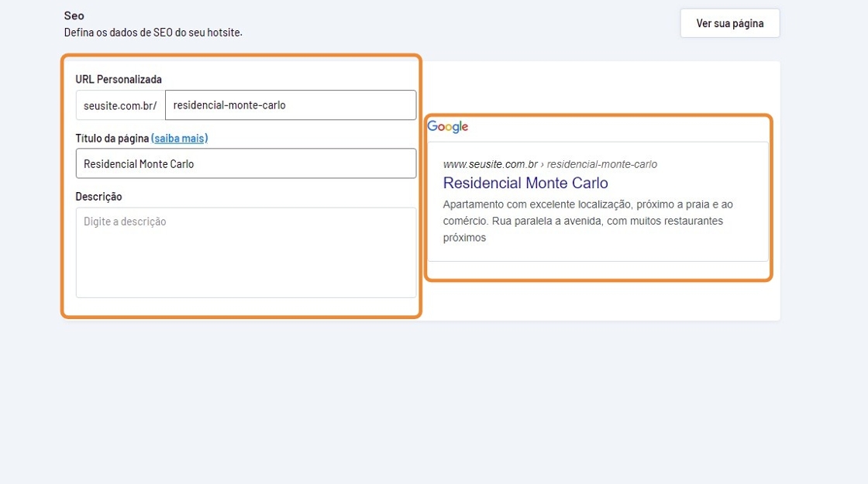
Task: Click the 'Título da página' label text
Action: tap(112, 138)
